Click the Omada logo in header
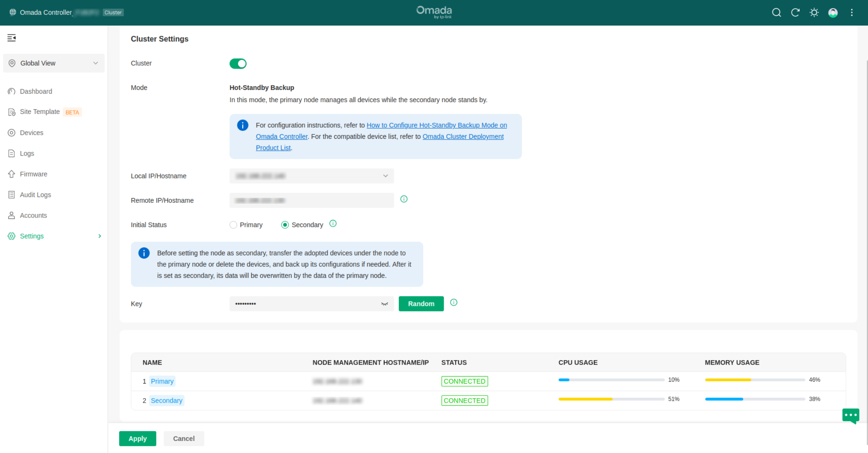Screen dimensions: 868x453 434,12
